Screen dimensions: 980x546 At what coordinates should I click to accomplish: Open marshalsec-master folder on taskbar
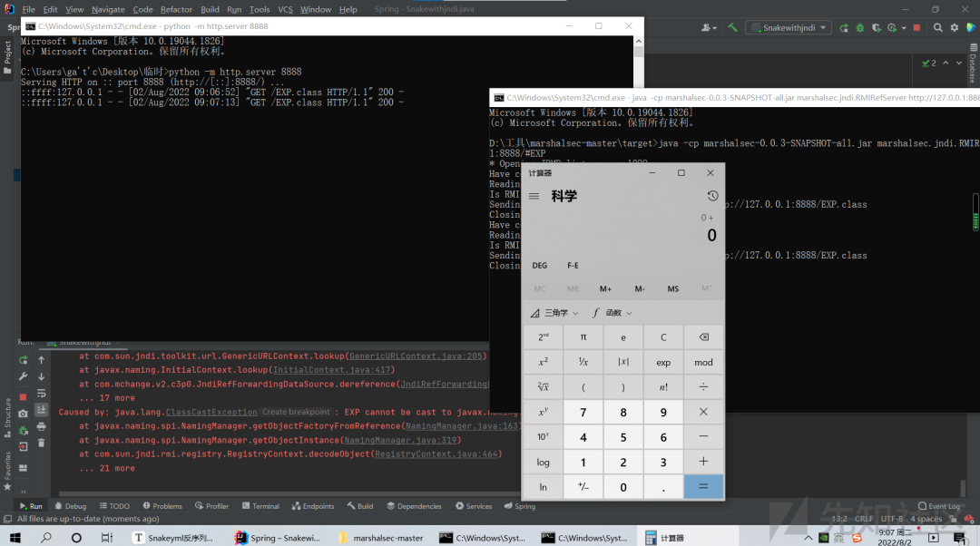click(380, 537)
